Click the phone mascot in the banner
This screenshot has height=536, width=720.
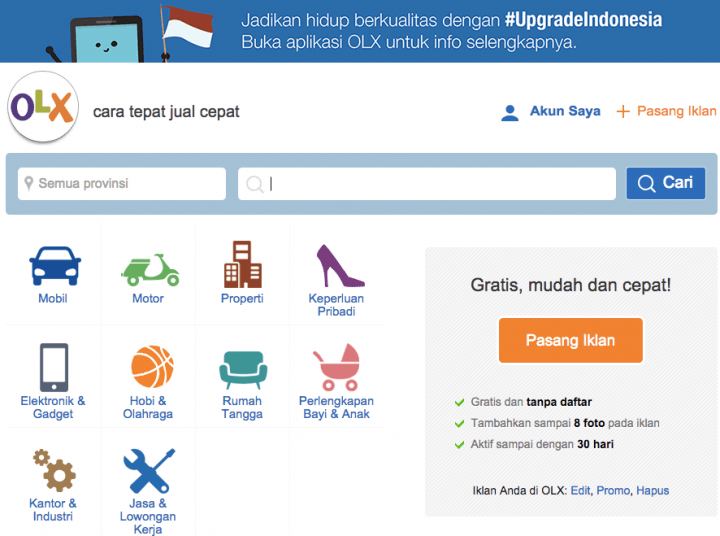tap(107, 40)
